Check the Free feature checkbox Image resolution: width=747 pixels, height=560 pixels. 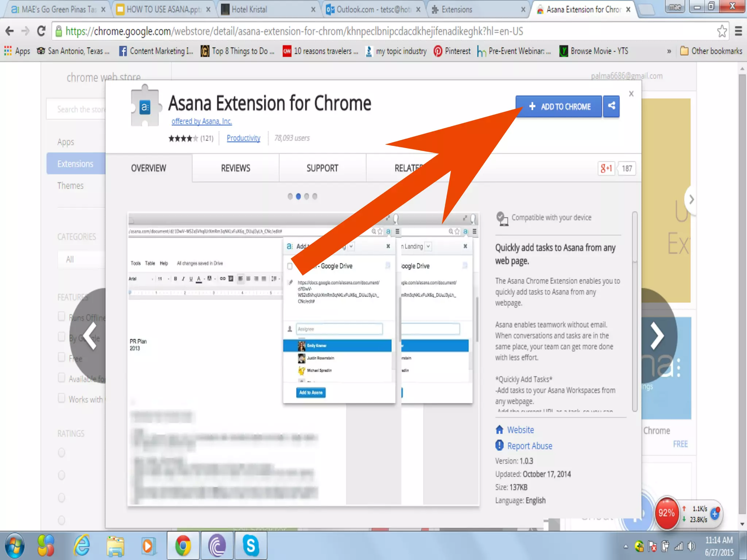(x=62, y=357)
